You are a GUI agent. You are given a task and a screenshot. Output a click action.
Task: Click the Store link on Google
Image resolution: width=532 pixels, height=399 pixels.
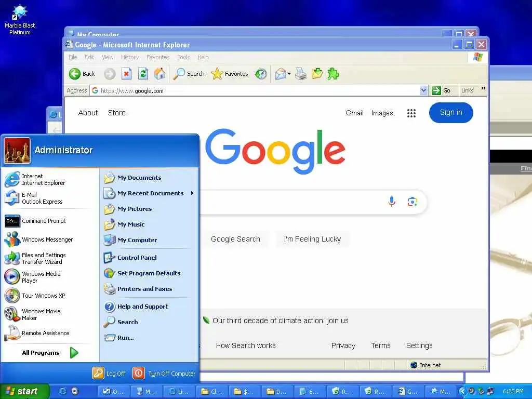coord(117,113)
